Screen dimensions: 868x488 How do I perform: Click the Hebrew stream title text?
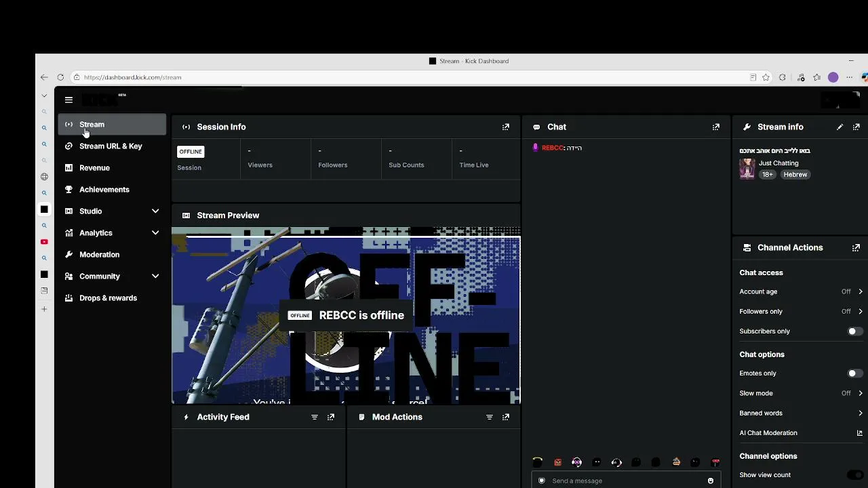click(775, 150)
